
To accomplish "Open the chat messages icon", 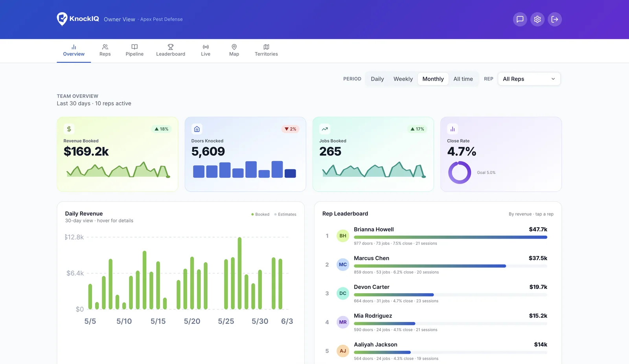I will pyautogui.click(x=520, y=19).
